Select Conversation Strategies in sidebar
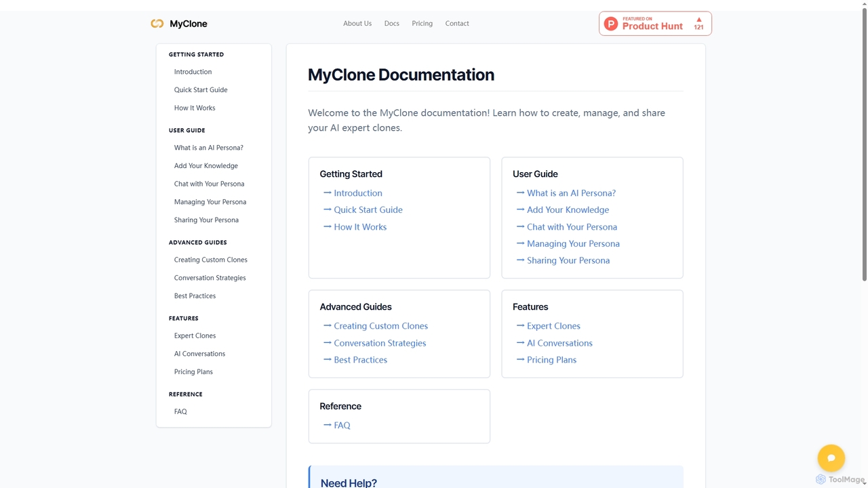 point(210,278)
